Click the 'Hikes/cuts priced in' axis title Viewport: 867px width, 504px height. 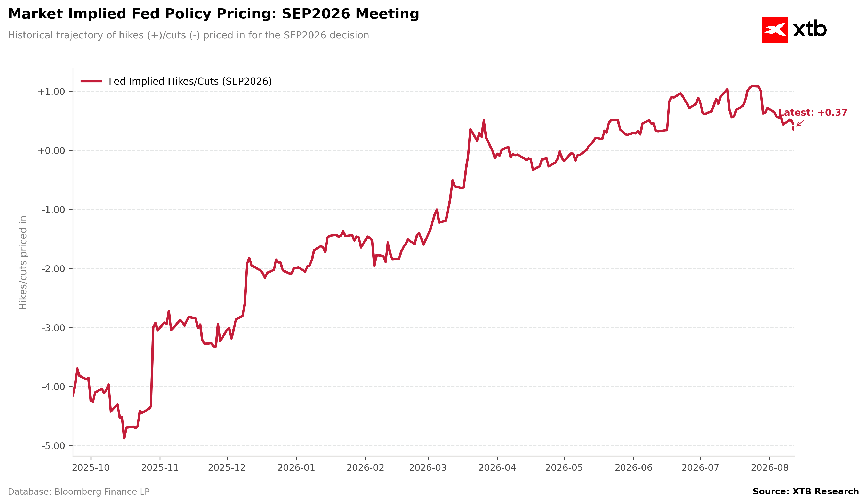(23, 262)
